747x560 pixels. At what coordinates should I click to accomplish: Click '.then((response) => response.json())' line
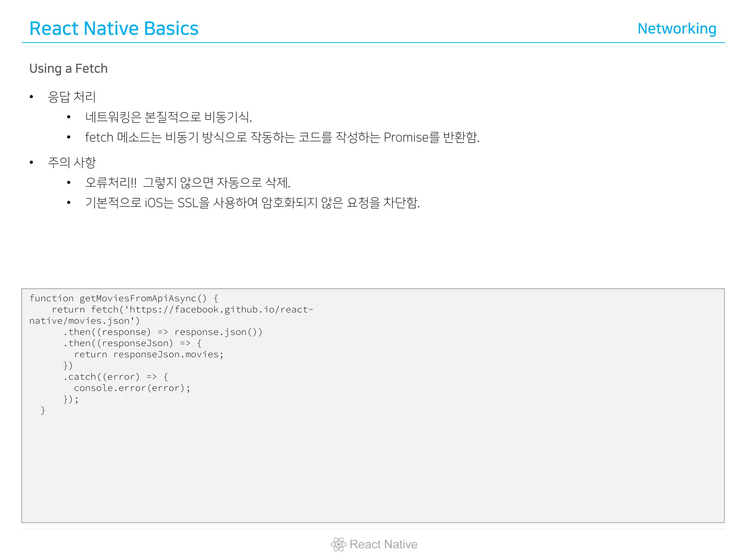coord(163,332)
